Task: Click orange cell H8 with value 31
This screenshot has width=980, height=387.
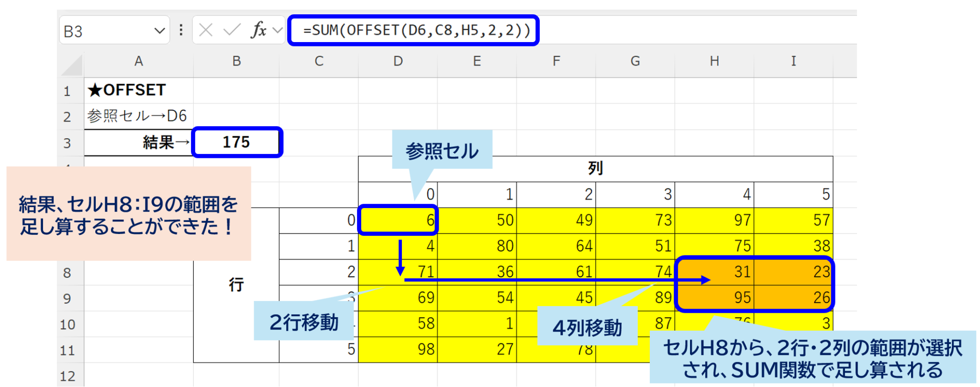Action: pos(714,272)
